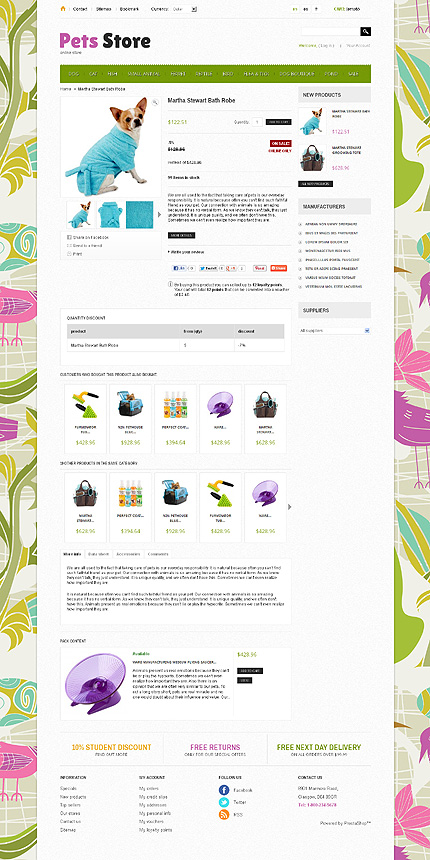Open the Comments tab

158,554
